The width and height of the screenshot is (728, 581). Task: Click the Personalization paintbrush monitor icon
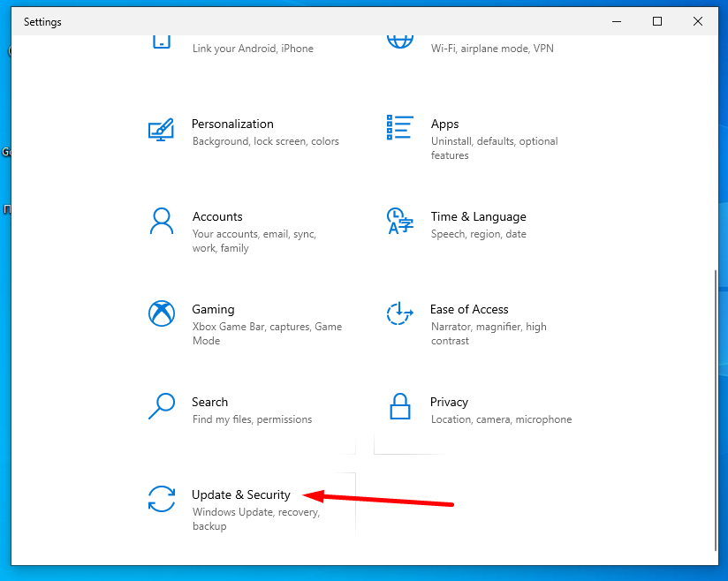pyautogui.click(x=161, y=129)
